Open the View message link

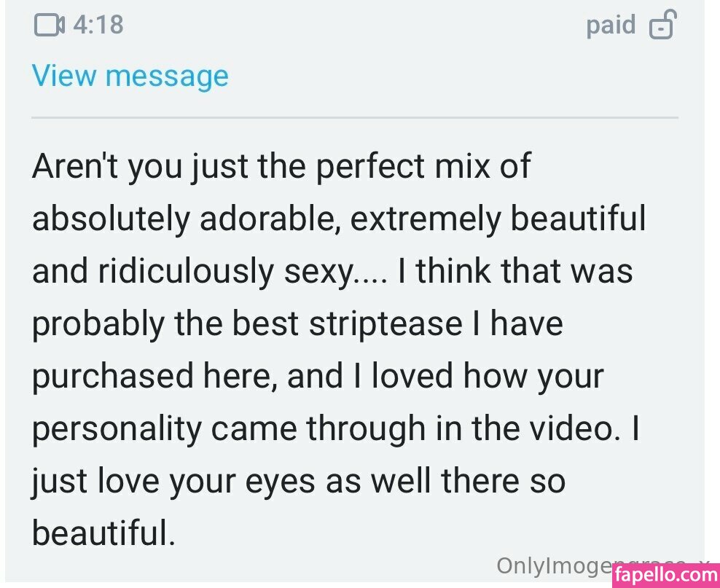[x=130, y=76]
